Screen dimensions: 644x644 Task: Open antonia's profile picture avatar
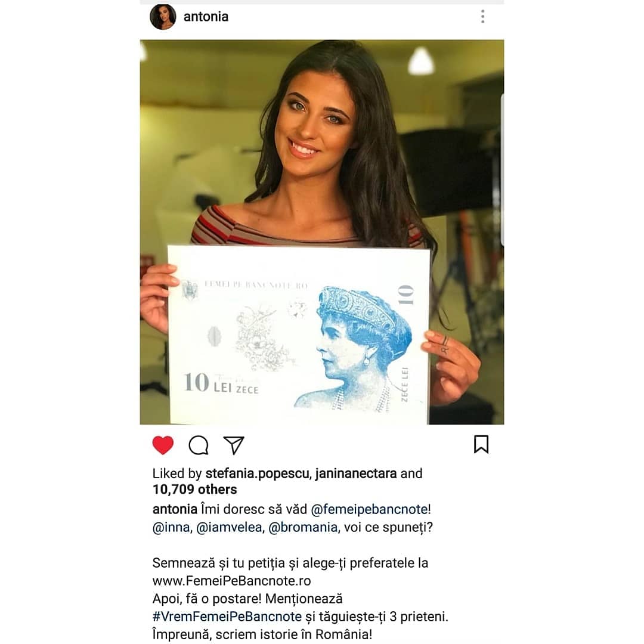click(x=163, y=17)
